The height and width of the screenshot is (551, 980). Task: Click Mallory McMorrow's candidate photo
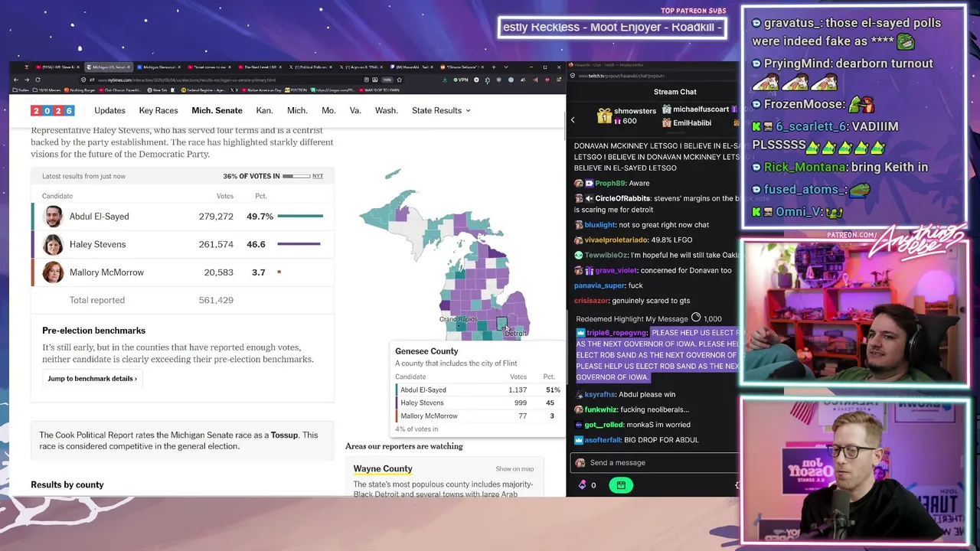pos(54,272)
